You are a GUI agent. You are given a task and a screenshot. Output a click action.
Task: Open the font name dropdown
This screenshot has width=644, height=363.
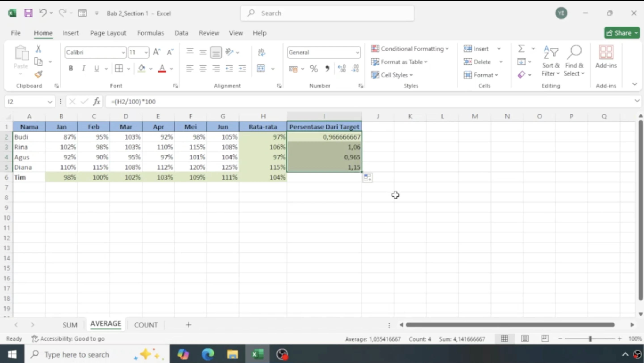coord(123,52)
